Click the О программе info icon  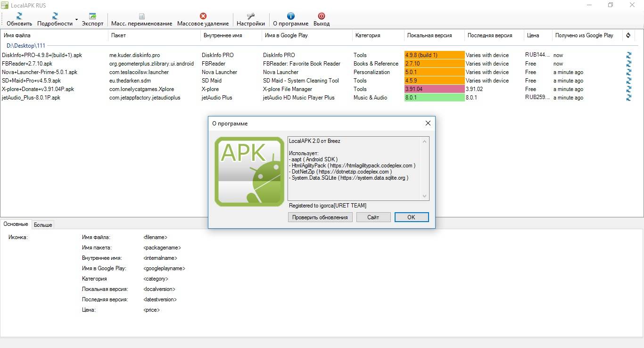coord(291,16)
